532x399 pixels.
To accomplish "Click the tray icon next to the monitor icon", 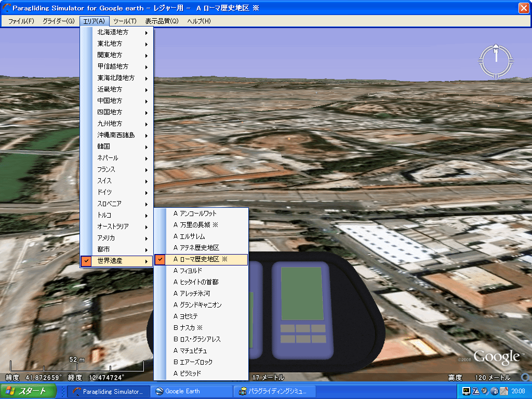I will click(x=476, y=392).
